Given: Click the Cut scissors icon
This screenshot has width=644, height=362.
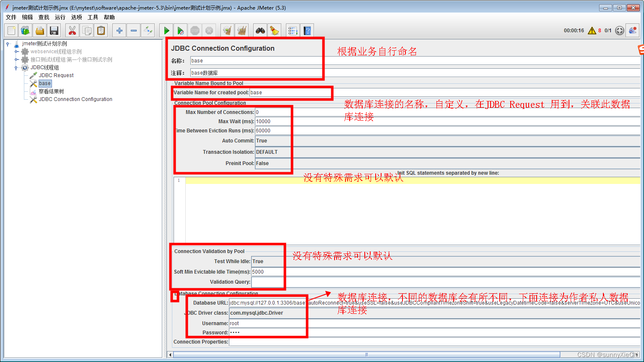Looking at the screenshot, I should point(73,31).
